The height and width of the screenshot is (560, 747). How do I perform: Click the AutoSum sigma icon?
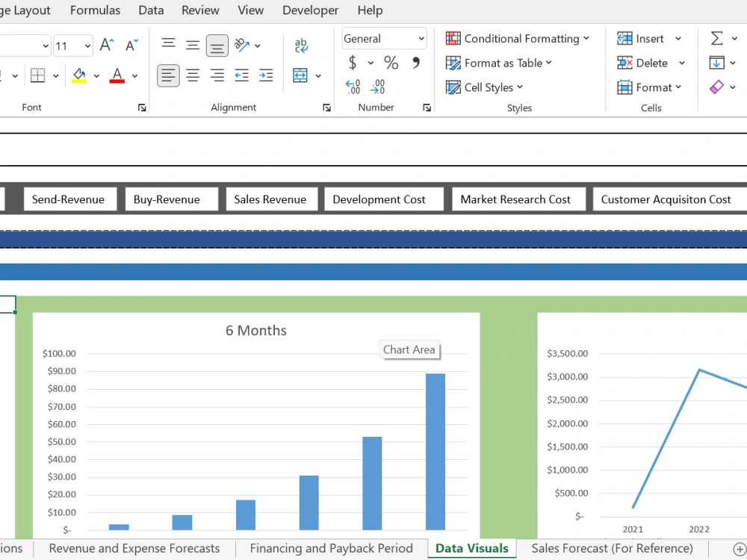tap(716, 38)
